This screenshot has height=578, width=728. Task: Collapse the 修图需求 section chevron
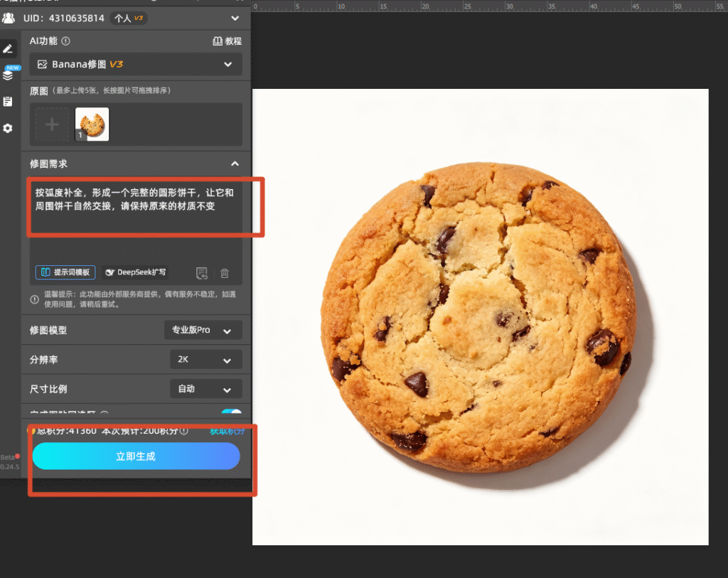point(235,164)
